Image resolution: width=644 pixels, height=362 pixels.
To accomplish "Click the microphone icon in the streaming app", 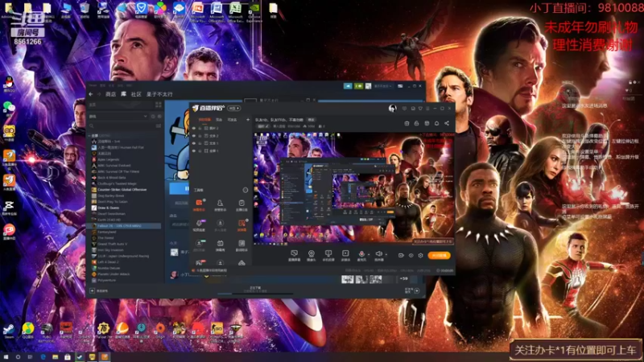I will [361, 254].
